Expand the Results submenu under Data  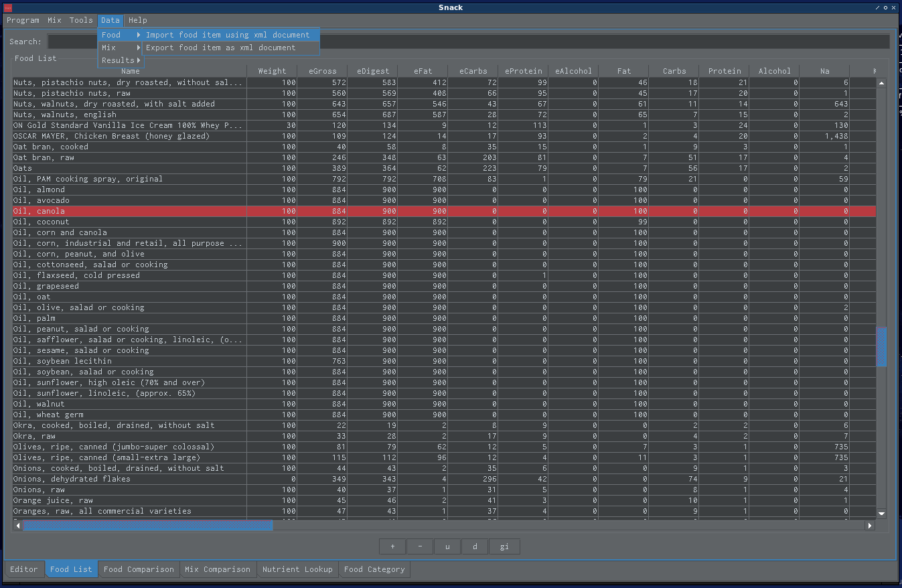(x=121, y=60)
